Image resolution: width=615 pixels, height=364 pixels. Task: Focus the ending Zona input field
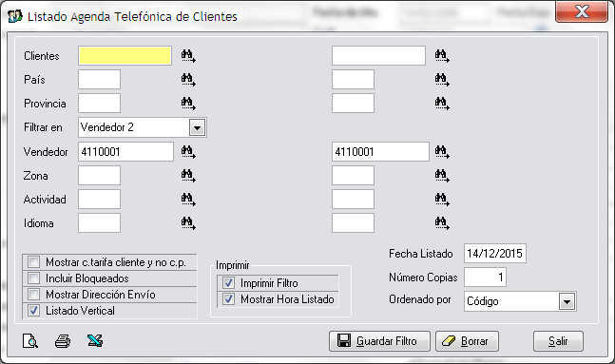(x=353, y=175)
